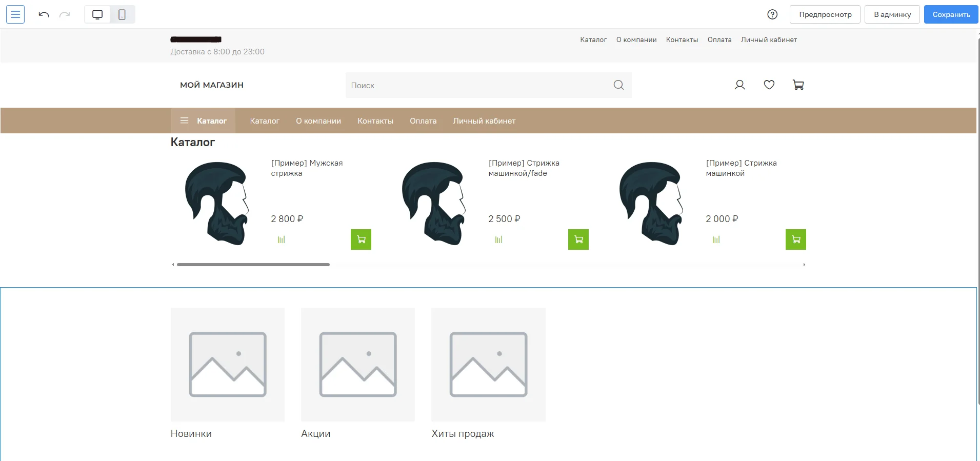Screen dimensions: 980x461
Task: Click the Предпросмотр button
Action: click(x=825, y=14)
